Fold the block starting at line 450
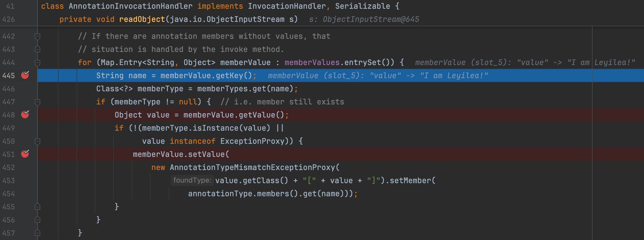The height and width of the screenshot is (240, 644). click(x=37, y=141)
